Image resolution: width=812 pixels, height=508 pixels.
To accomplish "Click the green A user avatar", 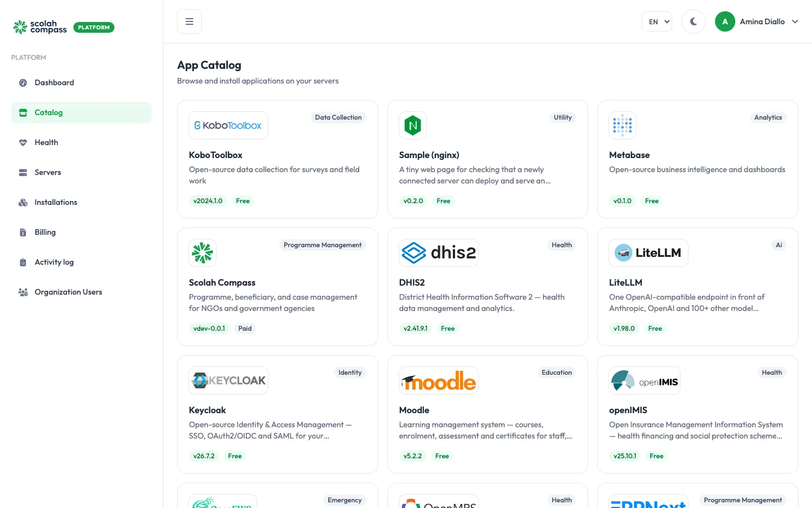I will tap(725, 21).
